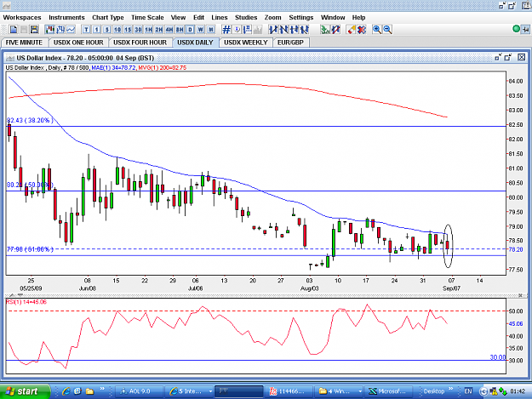Click the 82.43 (38.20%) Fibonacci label
This screenshot has width=532, height=399.
tap(30, 120)
